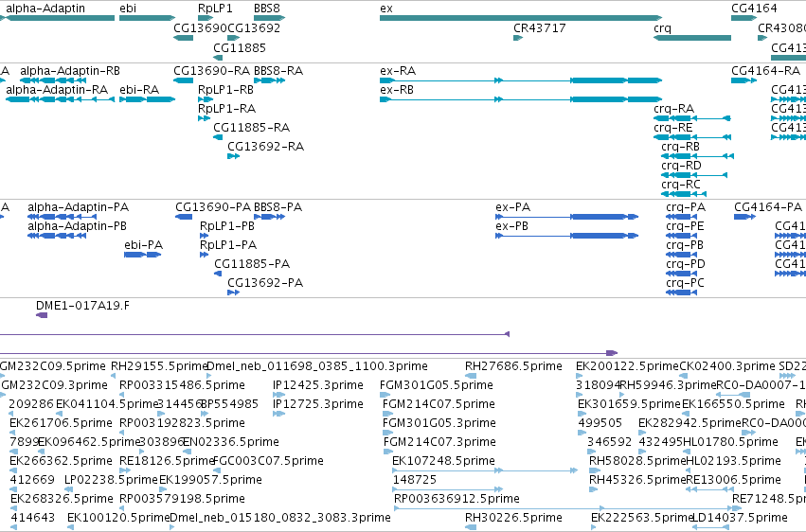Select the crq-PE label
This screenshot has width=806, height=532.
click(x=685, y=226)
